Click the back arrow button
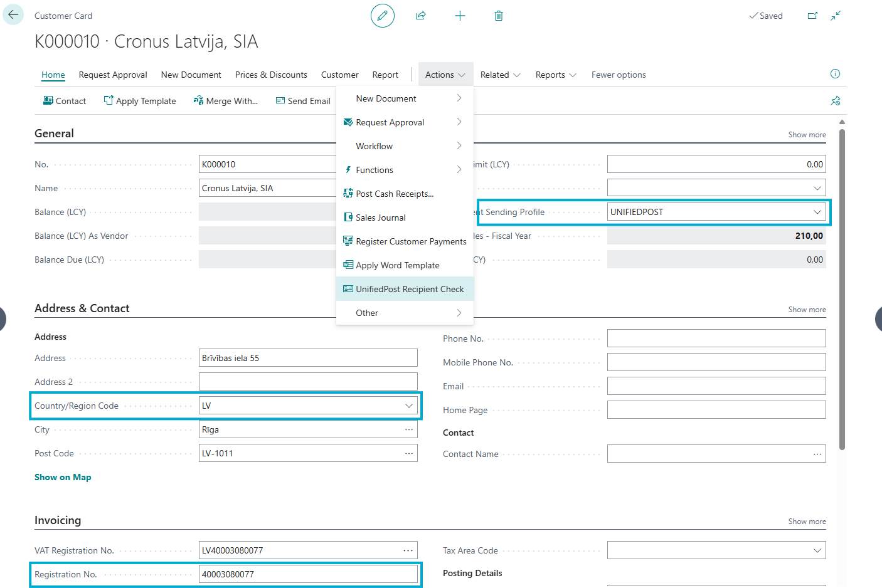Screen dimensions: 882x588 (13, 15)
